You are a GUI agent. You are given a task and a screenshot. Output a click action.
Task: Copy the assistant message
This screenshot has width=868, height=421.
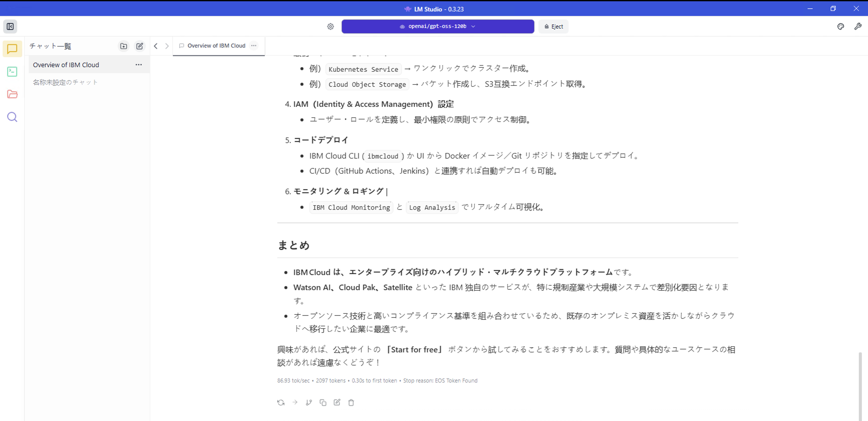point(323,402)
